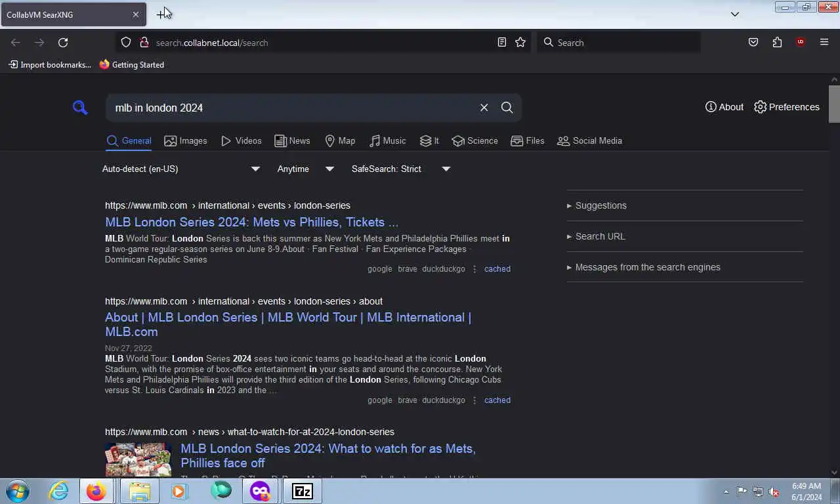Switch to the It category tab
Viewport: 840px width, 504px height.
429,140
